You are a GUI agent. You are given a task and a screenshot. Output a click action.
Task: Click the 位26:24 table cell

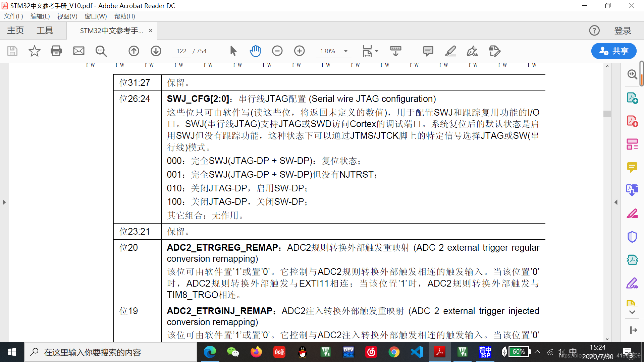138,157
